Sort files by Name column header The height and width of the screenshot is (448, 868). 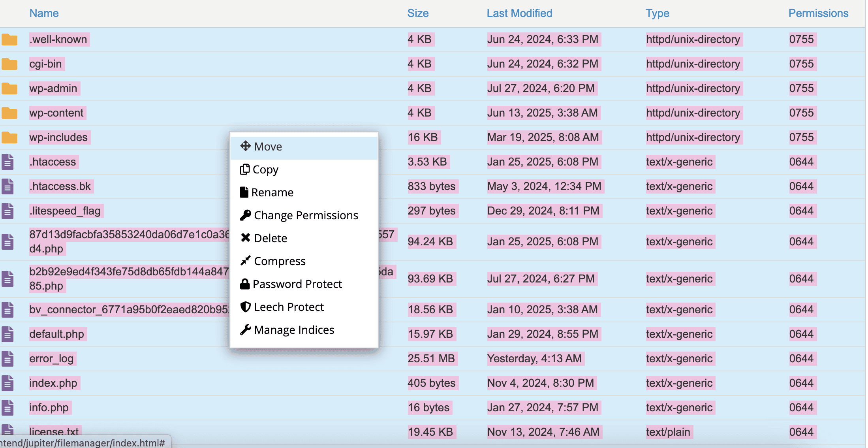44,13
